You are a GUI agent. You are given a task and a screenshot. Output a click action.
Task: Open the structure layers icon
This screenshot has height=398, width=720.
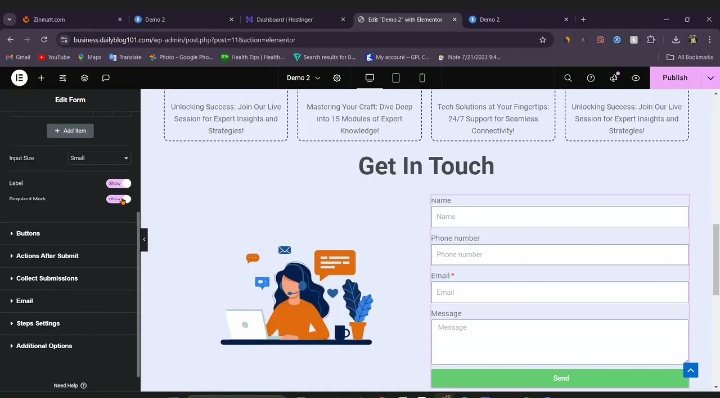click(84, 78)
